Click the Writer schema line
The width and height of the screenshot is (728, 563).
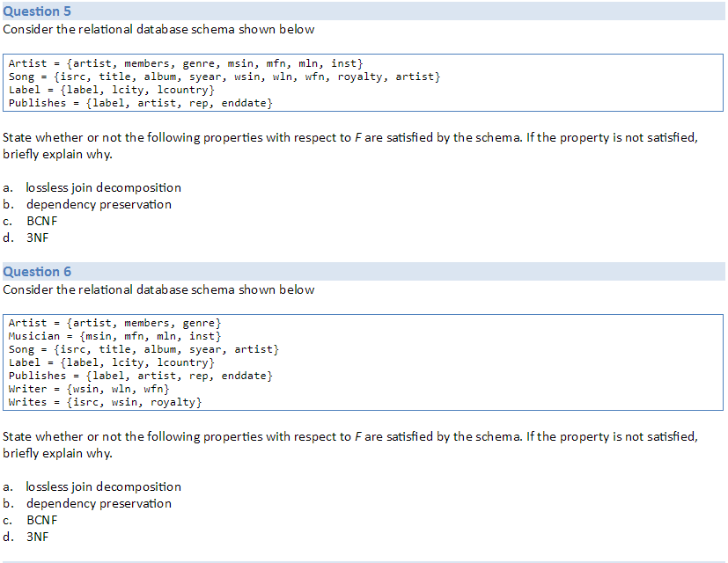click(x=89, y=389)
